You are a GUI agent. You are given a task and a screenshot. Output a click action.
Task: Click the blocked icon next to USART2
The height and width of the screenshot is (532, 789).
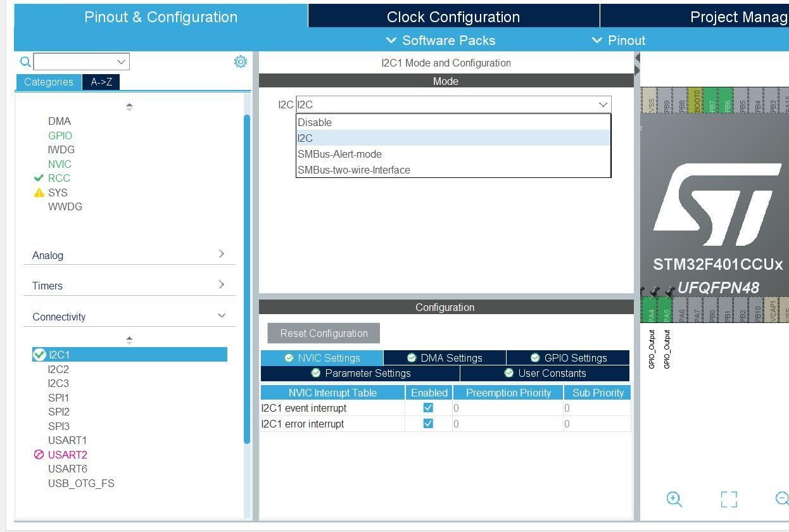40,455
